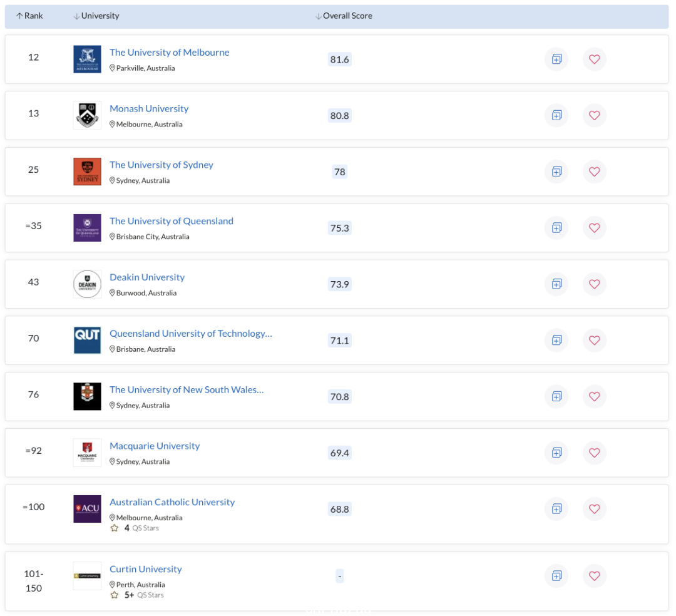Click the rank 101-150 cell
Image resolution: width=676 pixels, height=616 pixels.
(34, 581)
